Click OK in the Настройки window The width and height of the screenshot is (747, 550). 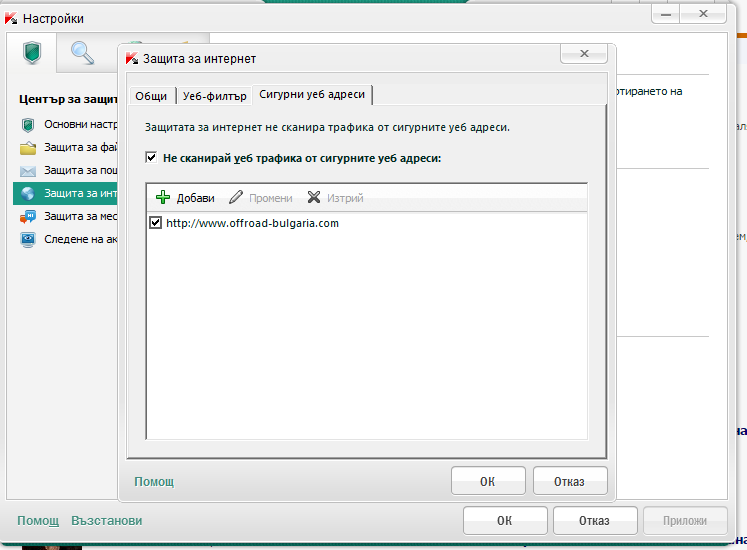click(505, 520)
